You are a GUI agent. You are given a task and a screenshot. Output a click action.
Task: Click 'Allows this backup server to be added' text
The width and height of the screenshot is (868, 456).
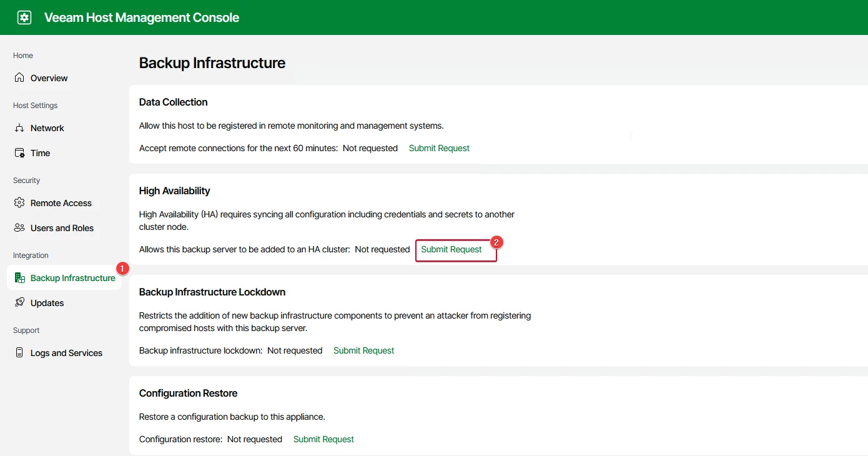click(244, 249)
